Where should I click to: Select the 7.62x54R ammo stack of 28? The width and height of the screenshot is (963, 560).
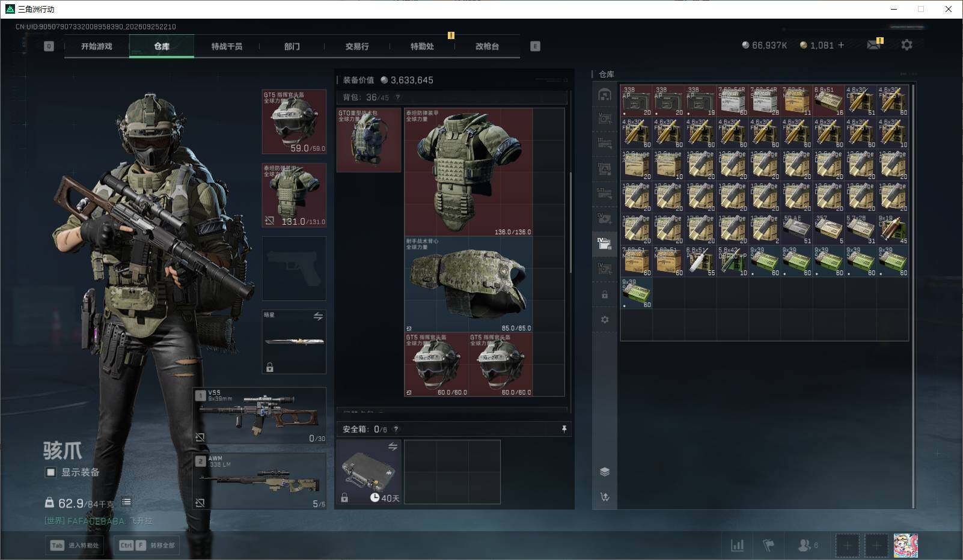(765, 100)
